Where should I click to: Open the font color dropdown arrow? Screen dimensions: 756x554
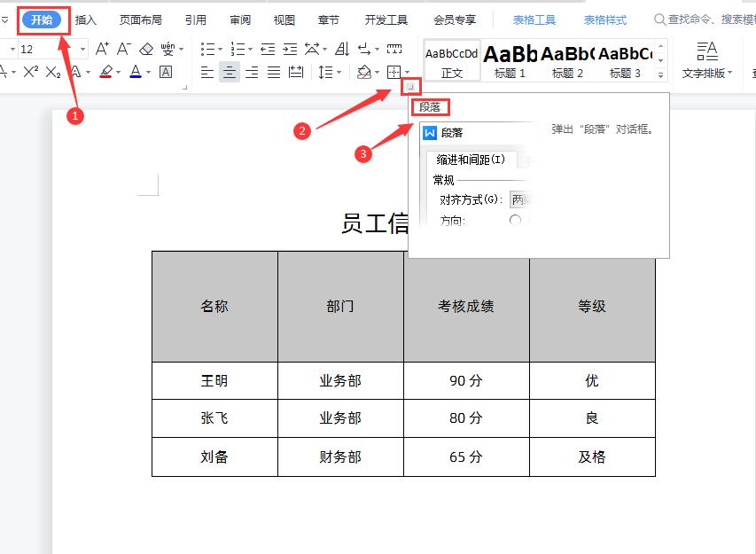coord(147,72)
